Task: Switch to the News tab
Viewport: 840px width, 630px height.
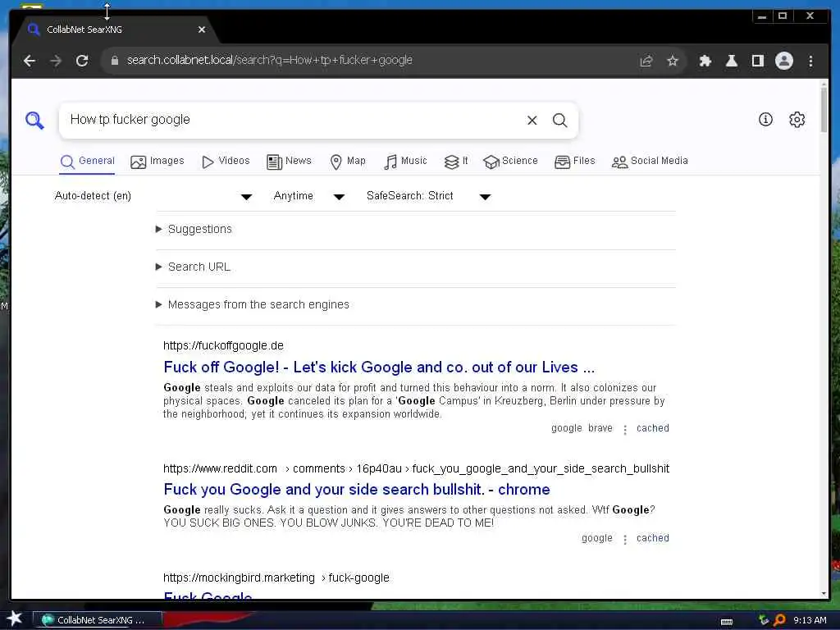Action: [289, 162]
